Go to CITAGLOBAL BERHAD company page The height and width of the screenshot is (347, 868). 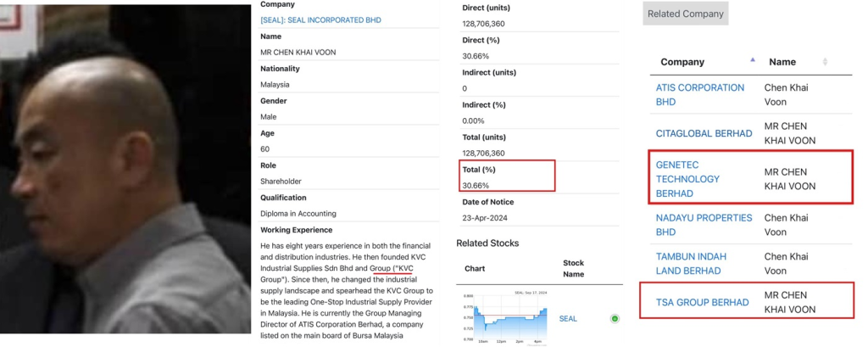coord(704,133)
